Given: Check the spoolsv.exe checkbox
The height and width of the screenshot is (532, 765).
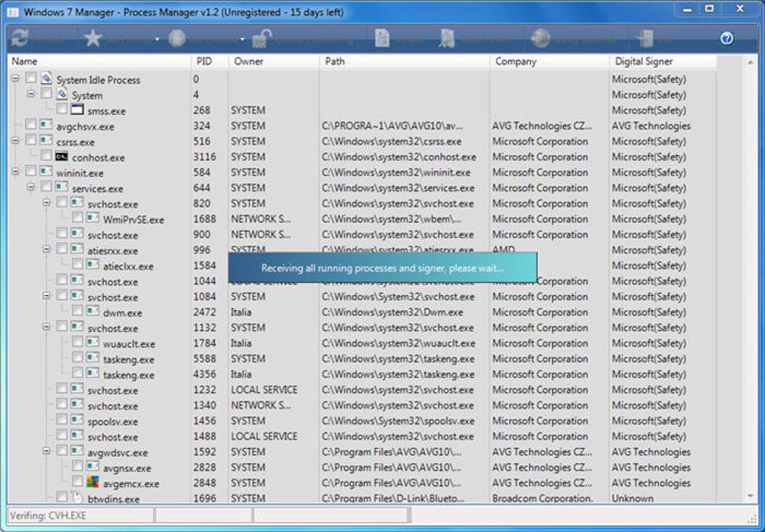Looking at the screenshot, I should 62,420.
